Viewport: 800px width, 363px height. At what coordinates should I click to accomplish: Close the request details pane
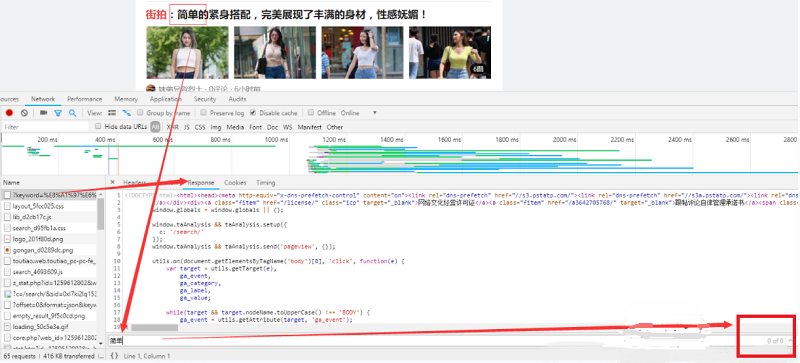(113, 182)
